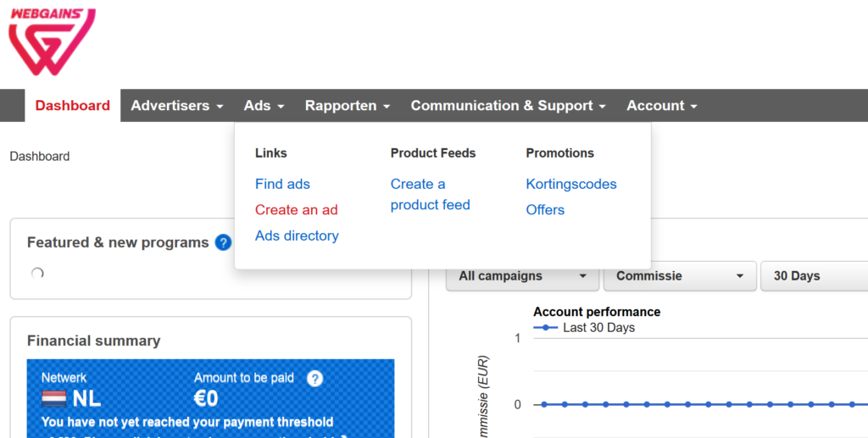Image resolution: width=868 pixels, height=438 pixels.
Task: Expand the Rapporten menu
Action: (x=347, y=106)
